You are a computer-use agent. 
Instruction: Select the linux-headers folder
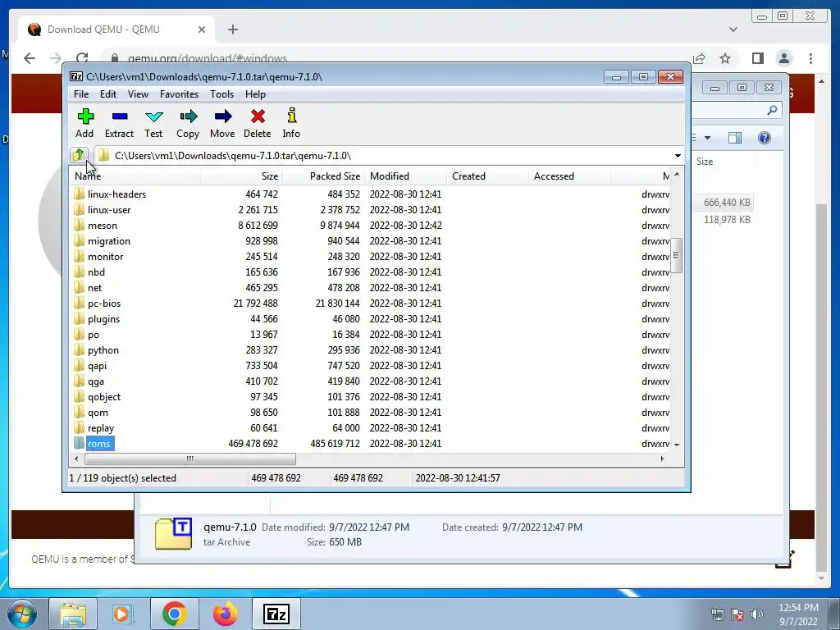pyautogui.click(x=116, y=194)
